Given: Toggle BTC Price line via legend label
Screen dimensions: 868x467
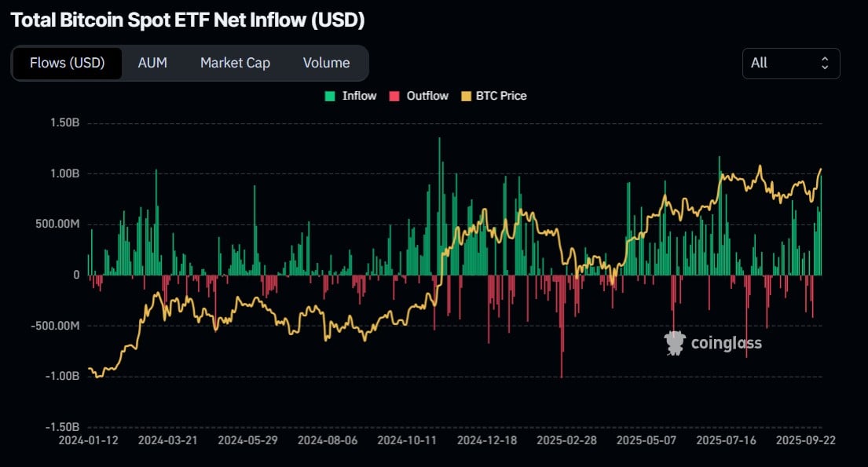Looking at the screenshot, I should [501, 96].
